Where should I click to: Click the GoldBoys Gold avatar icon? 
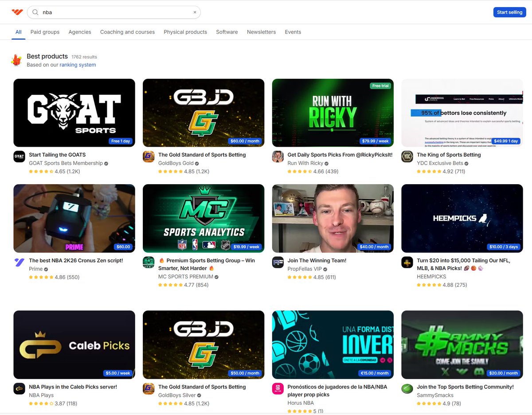coord(149,157)
